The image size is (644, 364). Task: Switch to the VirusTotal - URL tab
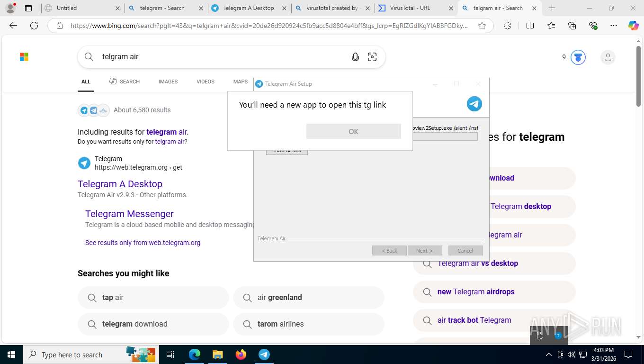(x=416, y=8)
